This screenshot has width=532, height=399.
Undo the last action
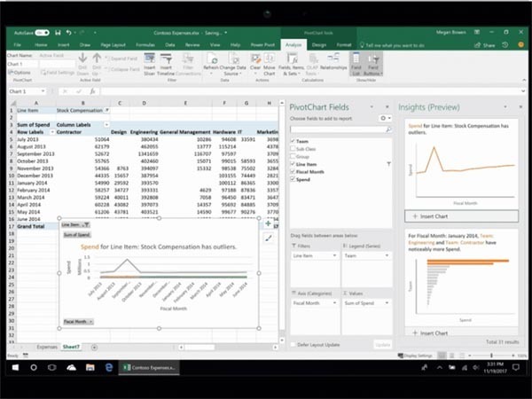point(69,33)
